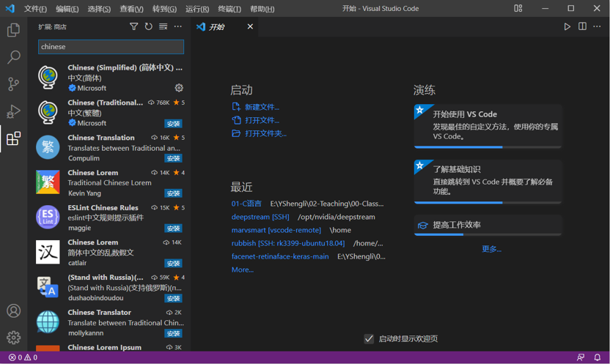Refresh the extensions list
This screenshot has height=364, width=610.
pyautogui.click(x=149, y=26)
